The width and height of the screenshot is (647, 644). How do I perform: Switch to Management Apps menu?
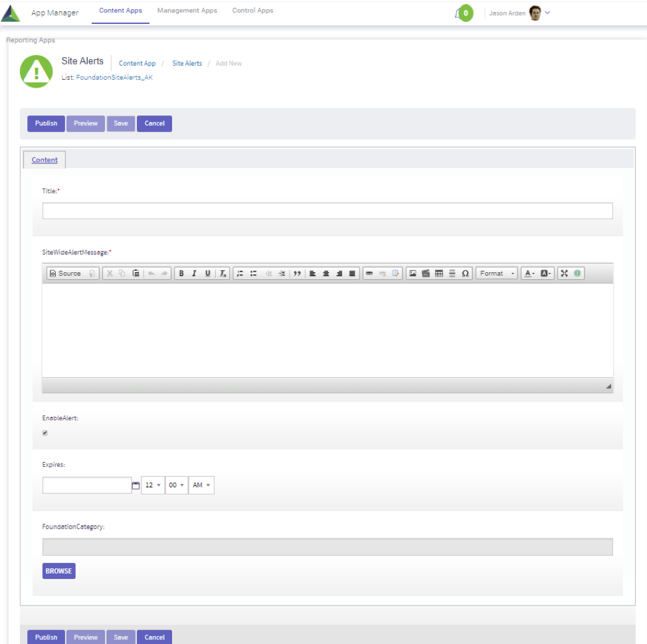(x=187, y=11)
